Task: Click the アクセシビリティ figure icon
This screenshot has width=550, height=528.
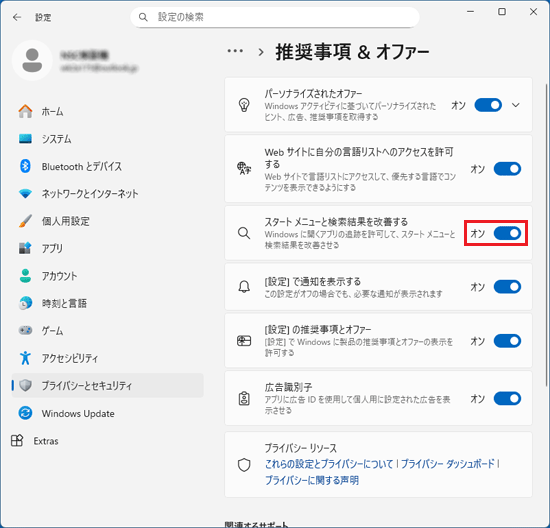Action: click(25, 358)
